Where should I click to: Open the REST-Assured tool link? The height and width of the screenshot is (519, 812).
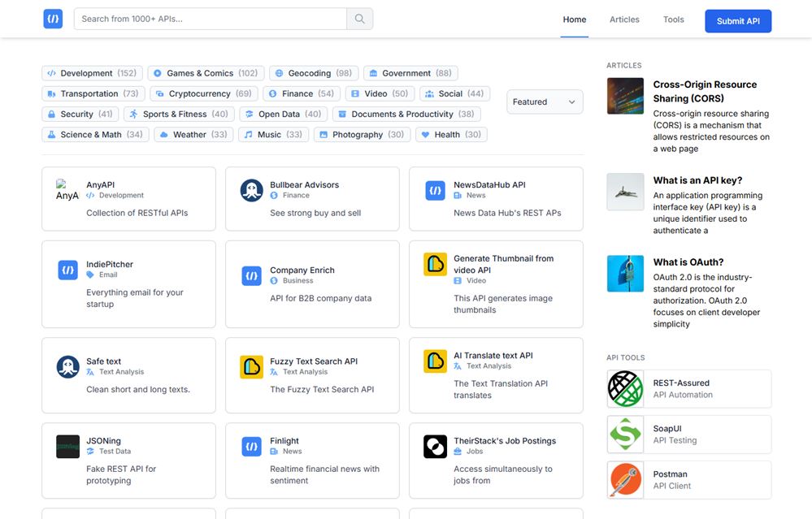(x=689, y=388)
